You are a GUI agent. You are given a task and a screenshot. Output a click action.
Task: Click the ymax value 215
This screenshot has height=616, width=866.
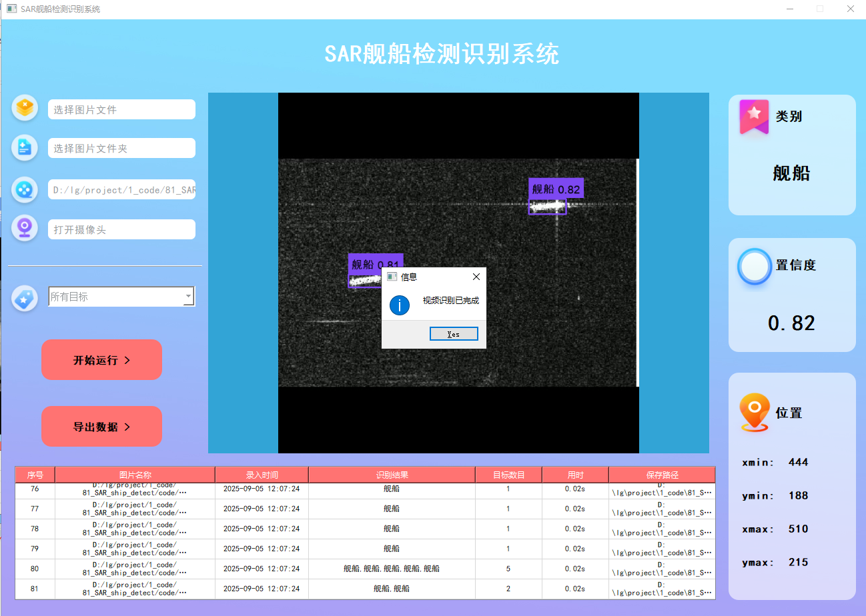798,562
